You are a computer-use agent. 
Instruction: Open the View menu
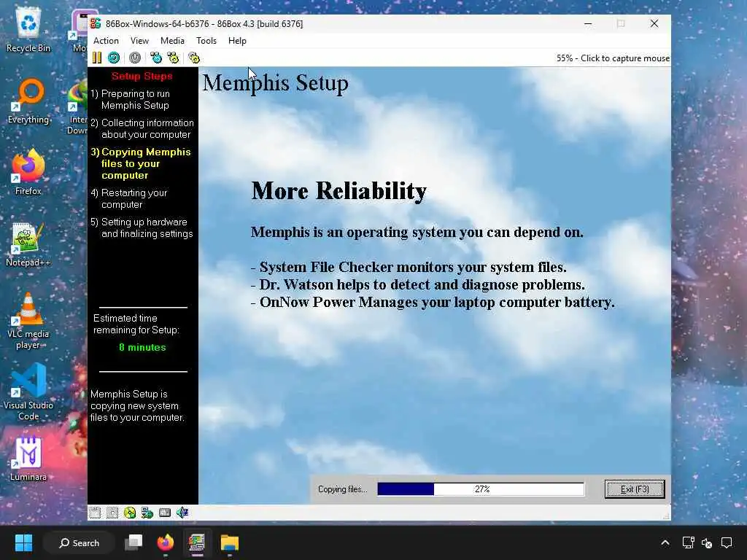click(x=139, y=41)
